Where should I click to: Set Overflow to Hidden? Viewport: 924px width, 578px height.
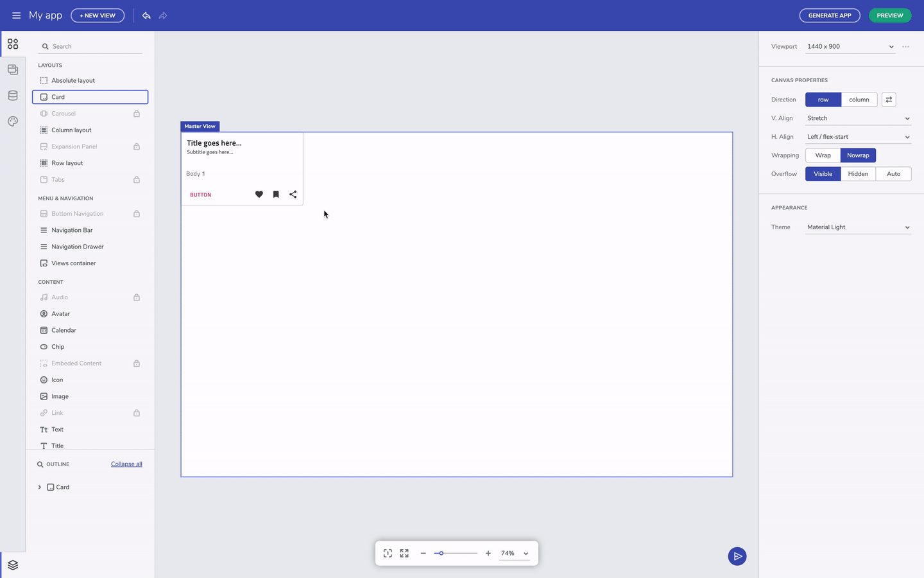click(x=858, y=173)
